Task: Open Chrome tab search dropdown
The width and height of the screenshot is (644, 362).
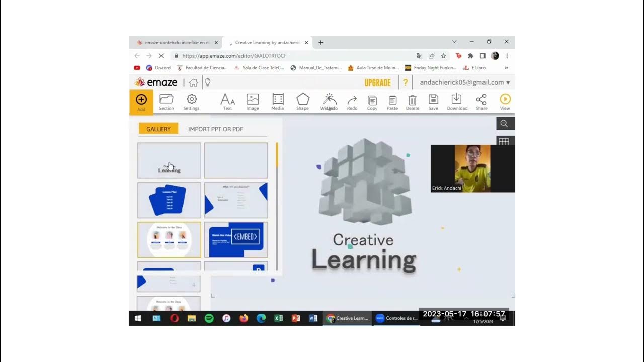Action: (x=454, y=42)
